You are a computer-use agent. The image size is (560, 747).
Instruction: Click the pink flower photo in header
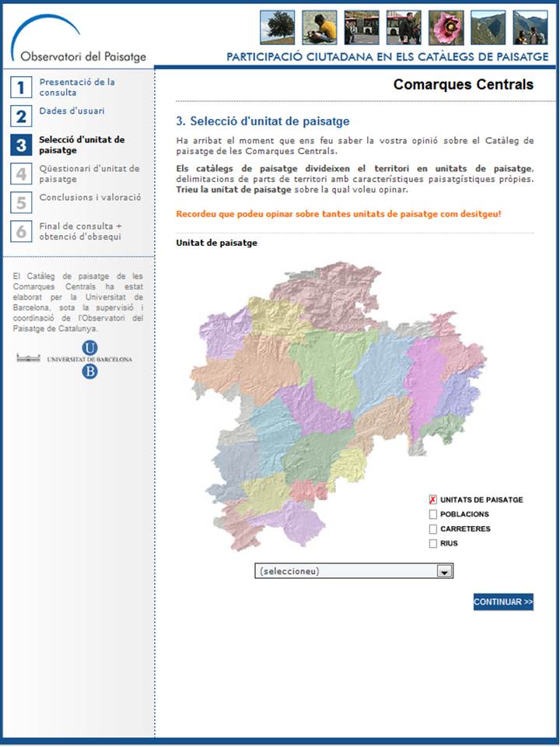[446, 28]
